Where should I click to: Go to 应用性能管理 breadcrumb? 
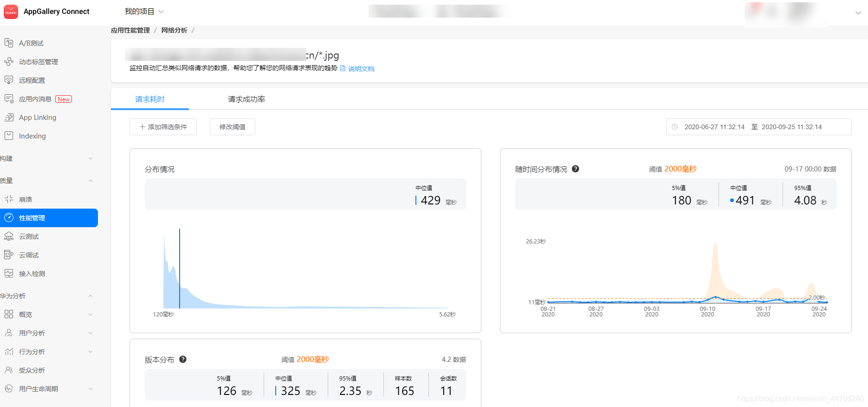(x=130, y=30)
